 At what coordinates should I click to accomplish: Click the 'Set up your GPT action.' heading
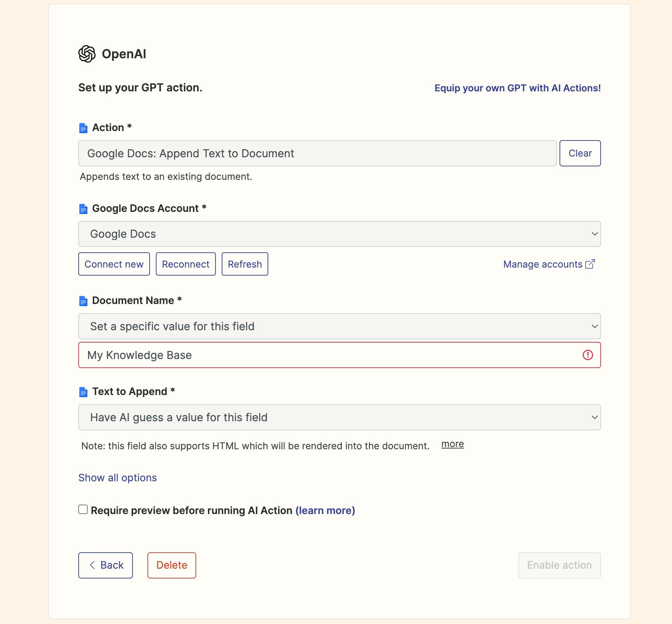click(x=140, y=88)
